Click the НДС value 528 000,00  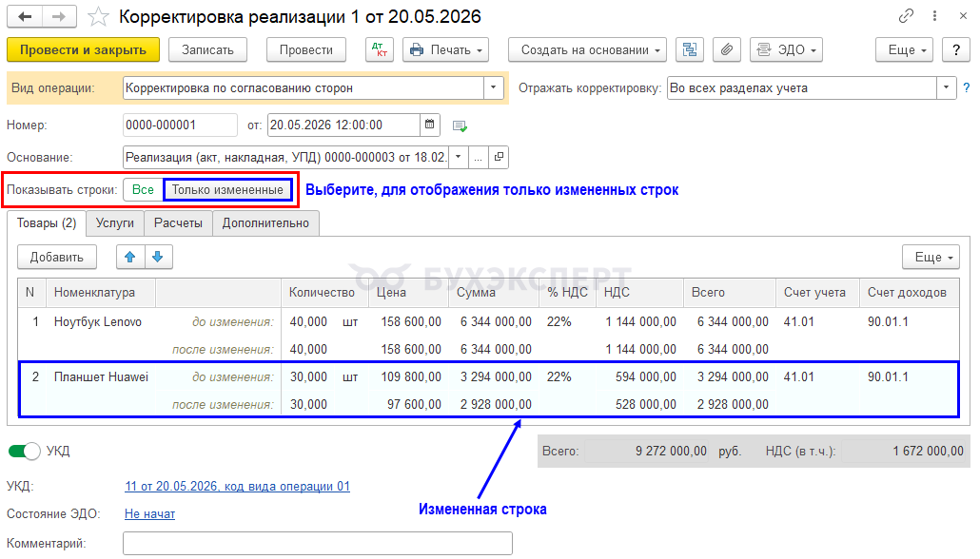tap(646, 404)
